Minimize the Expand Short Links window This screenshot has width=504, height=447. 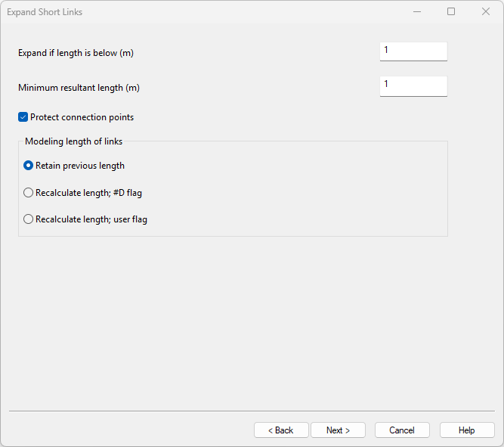click(x=416, y=11)
